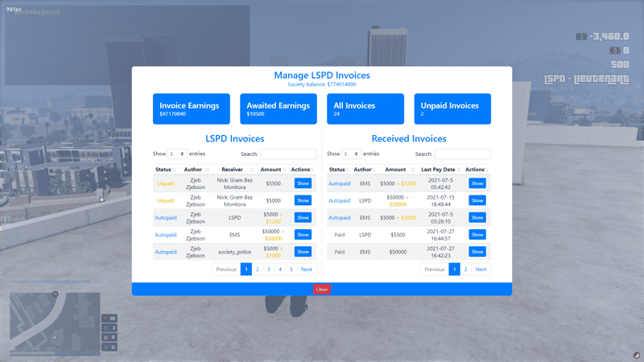Show received Paid invoice from EMS $50000
The image size is (644, 362).
coord(477,252)
